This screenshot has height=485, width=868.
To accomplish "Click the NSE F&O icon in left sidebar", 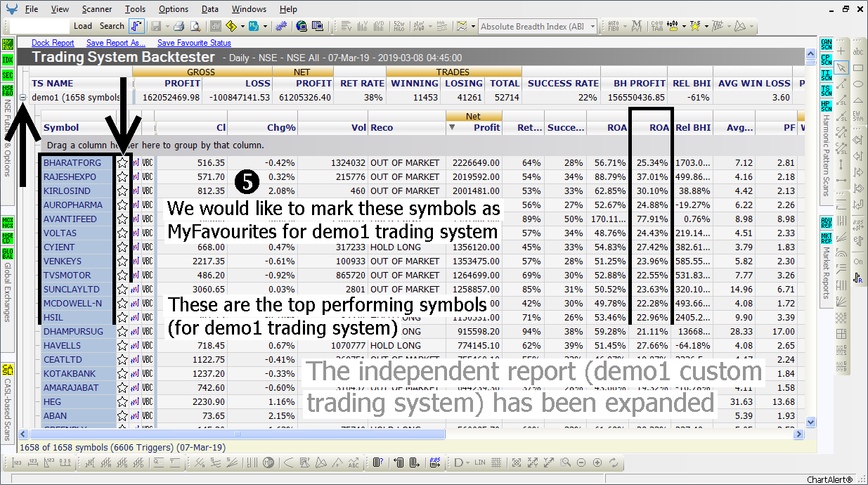I will 8,91.
